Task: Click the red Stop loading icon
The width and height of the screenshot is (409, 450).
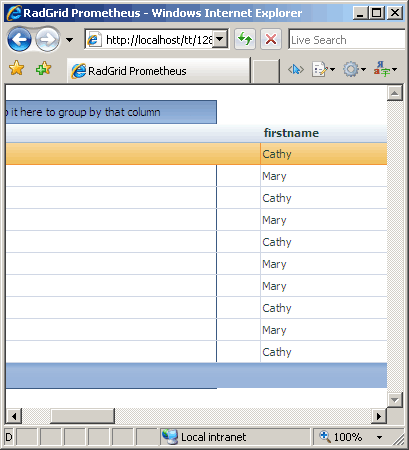Action: (x=271, y=40)
